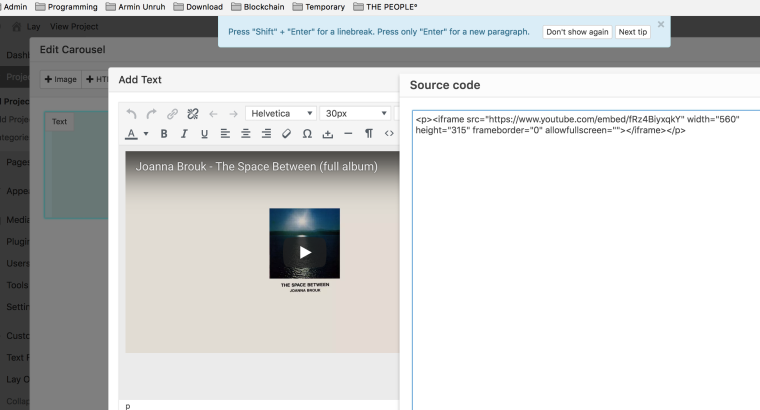760x410 pixels.
Task: Click the Don't show again button
Action: pyautogui.click(x=576, y=32)
